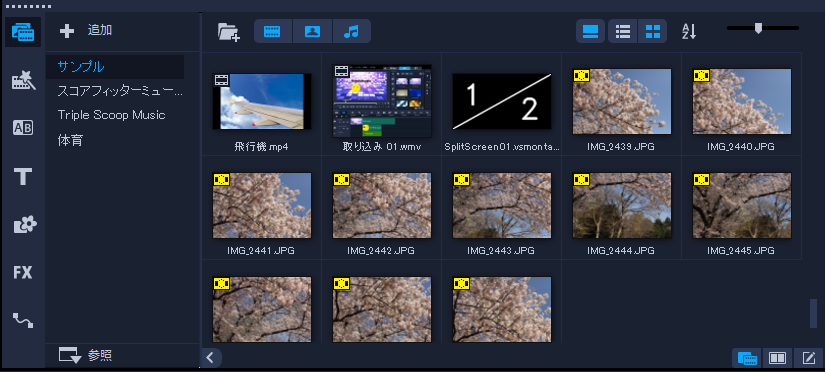
Task: Show the library panel icon at bottom right
Action: coord(747,358)
